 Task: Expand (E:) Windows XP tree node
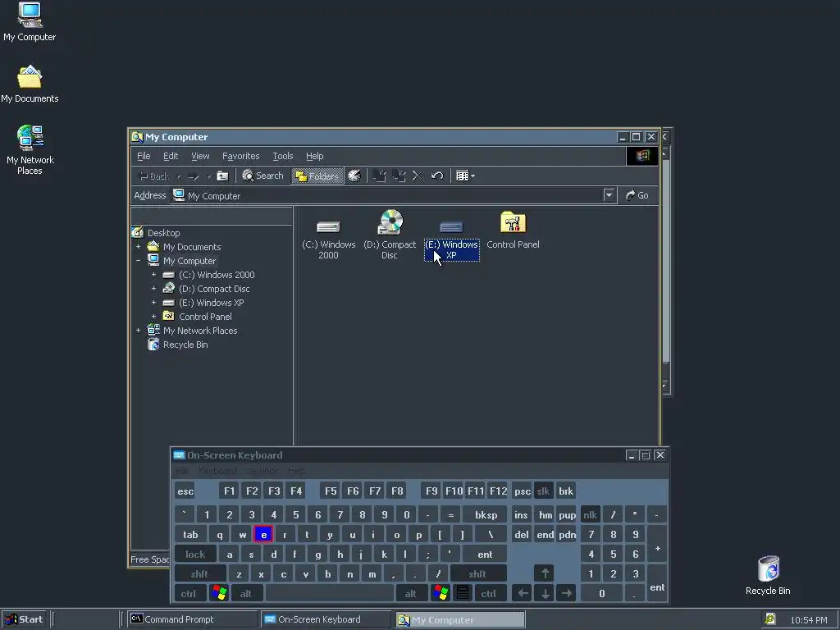153,303
